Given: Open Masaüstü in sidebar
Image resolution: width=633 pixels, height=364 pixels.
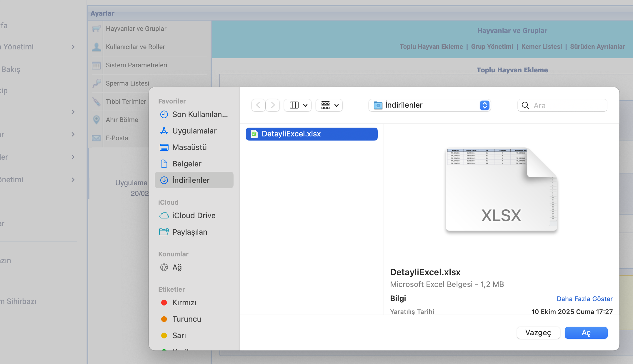Looking at the screenshot, I should [x=189, y=147].
